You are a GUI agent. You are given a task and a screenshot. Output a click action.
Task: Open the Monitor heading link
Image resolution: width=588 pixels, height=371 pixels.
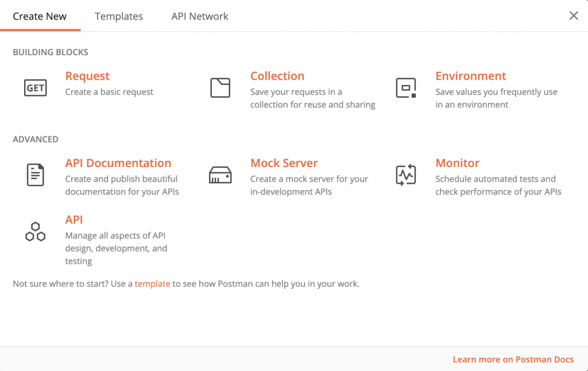point(457,163)
